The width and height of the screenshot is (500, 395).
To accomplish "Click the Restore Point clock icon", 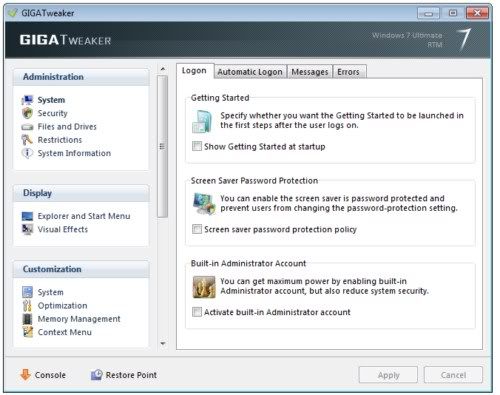I will [96, 375].
